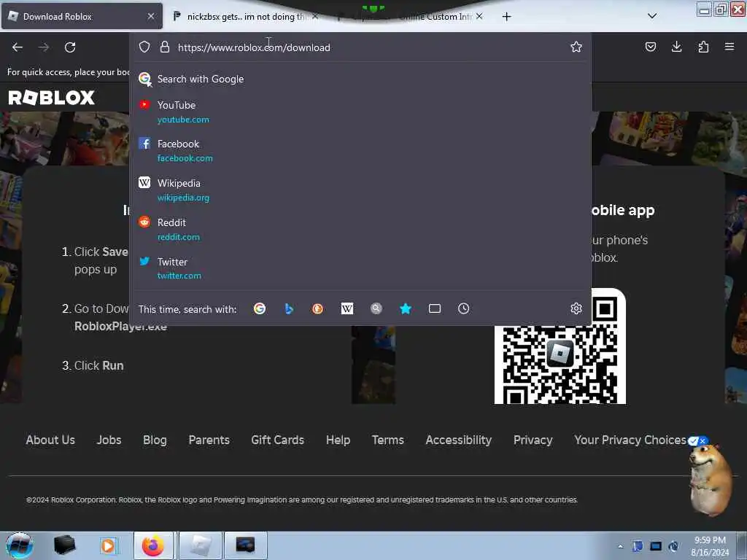The width and height of the screenshot is (747, 560).
Task: Open the Accessibility footer link
Action: click(x=459, y=440)
